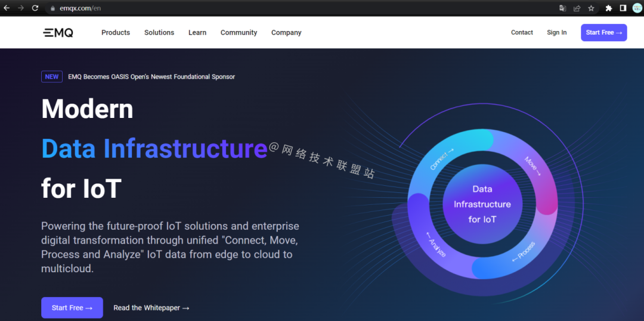
Task: Click the Sign In link
Action: point(556,32)
